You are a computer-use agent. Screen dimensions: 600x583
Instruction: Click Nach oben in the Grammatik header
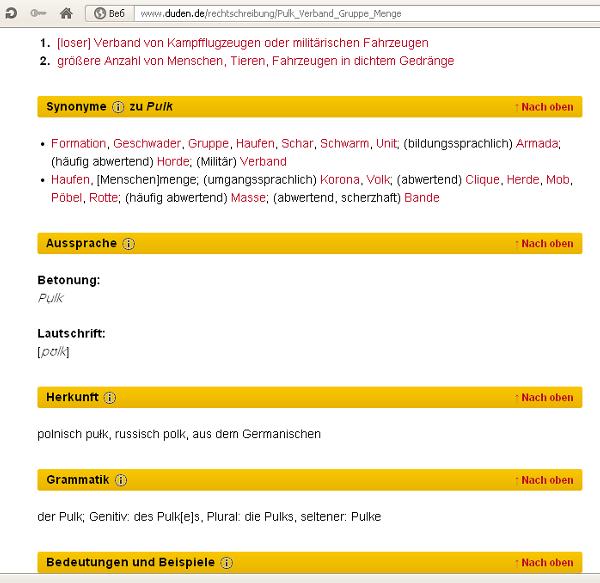[x=544, y=480]
